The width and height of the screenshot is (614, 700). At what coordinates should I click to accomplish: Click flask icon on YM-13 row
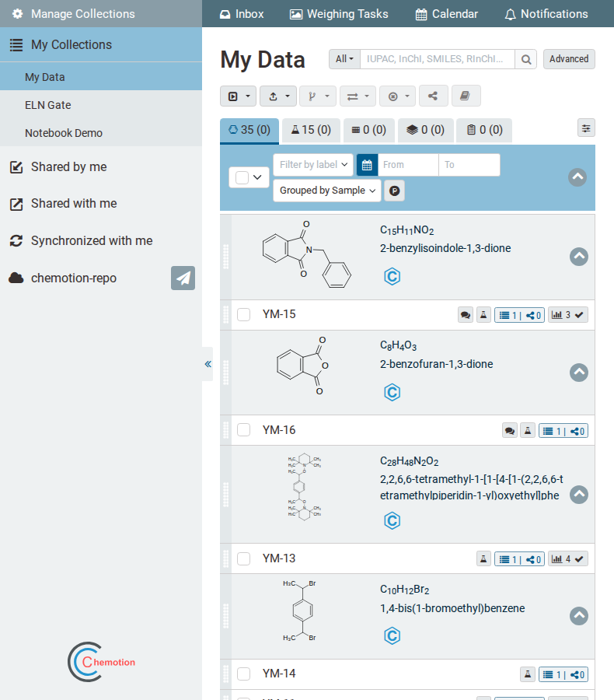point(483,559)
